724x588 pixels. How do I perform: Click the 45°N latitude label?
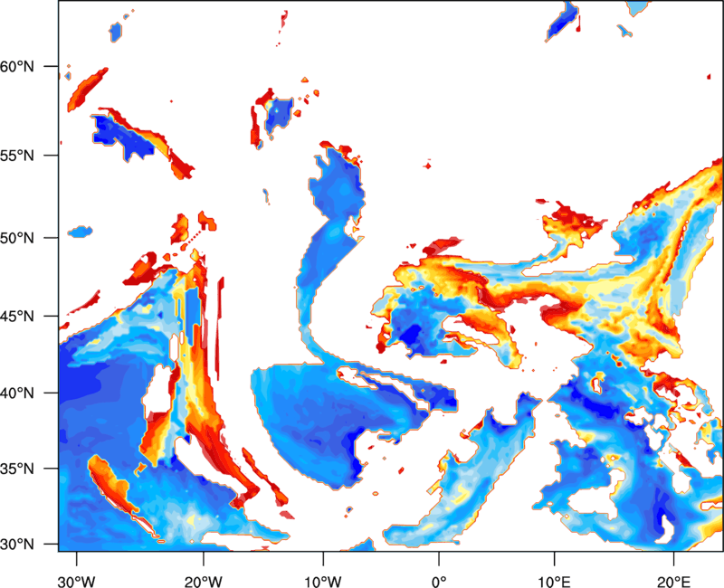[17, 316]
